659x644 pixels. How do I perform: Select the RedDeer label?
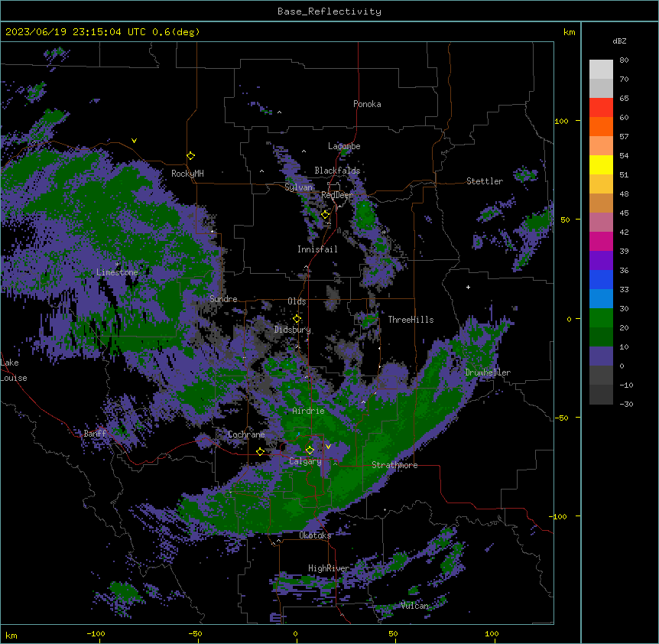(x=337, y=195)
